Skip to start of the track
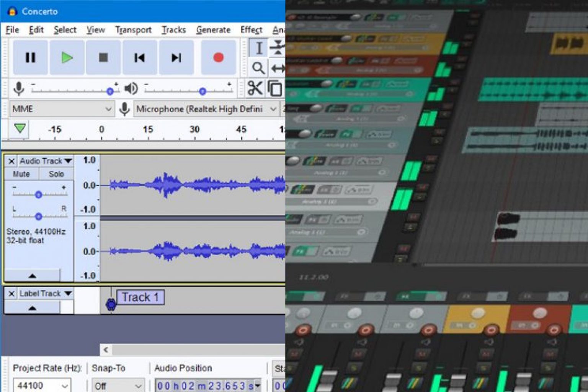This screenshot has width=588, height=392. tap(139, 58)
